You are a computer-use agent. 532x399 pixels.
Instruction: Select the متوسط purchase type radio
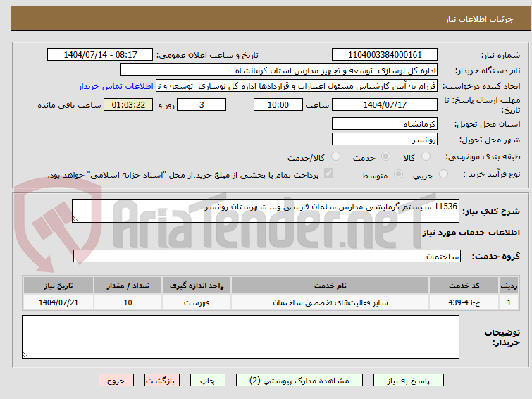click(x=398, y=174)
